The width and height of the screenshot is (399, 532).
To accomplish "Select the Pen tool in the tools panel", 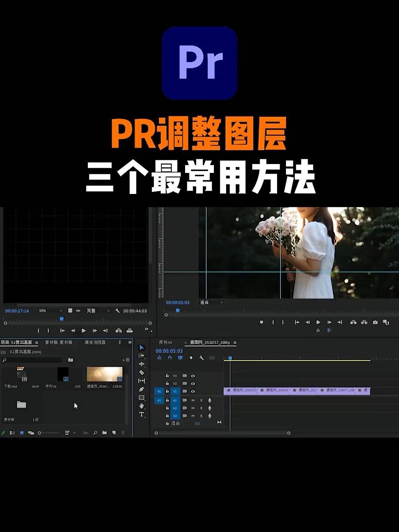I will pyautogui.click(x=141, y=389).
